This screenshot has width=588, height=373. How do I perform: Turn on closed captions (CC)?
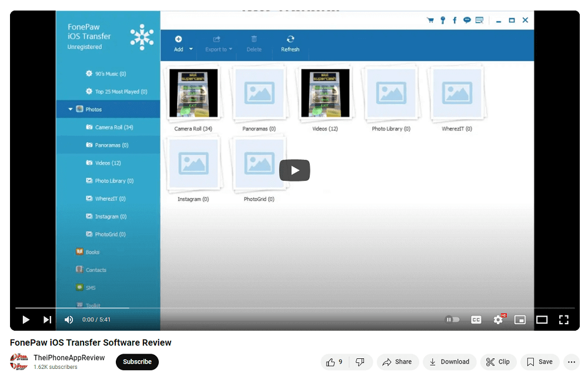click(x=476, y=320)
